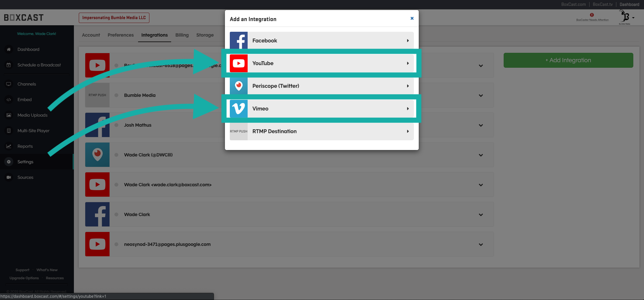Open Schedule a Broadcast in sidebar

tap(39, 65)
